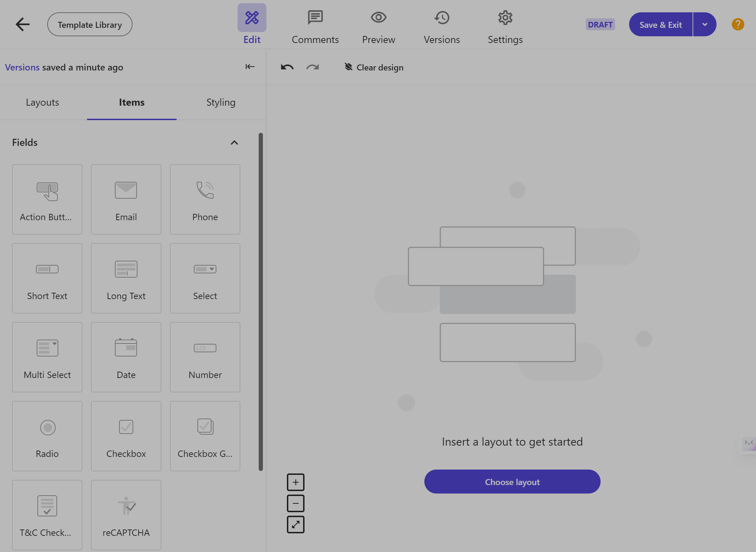Select the Checkbox field item
The height and width of the screenshot is (552, 756).
(x=126, y=436)
